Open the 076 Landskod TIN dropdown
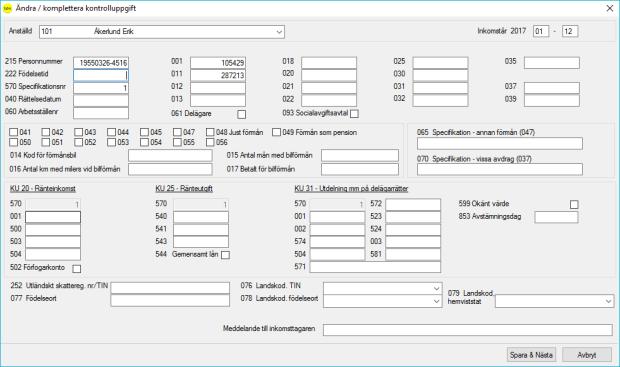The width and height of the screenshot is (620, 367). (x=436, y=289)
